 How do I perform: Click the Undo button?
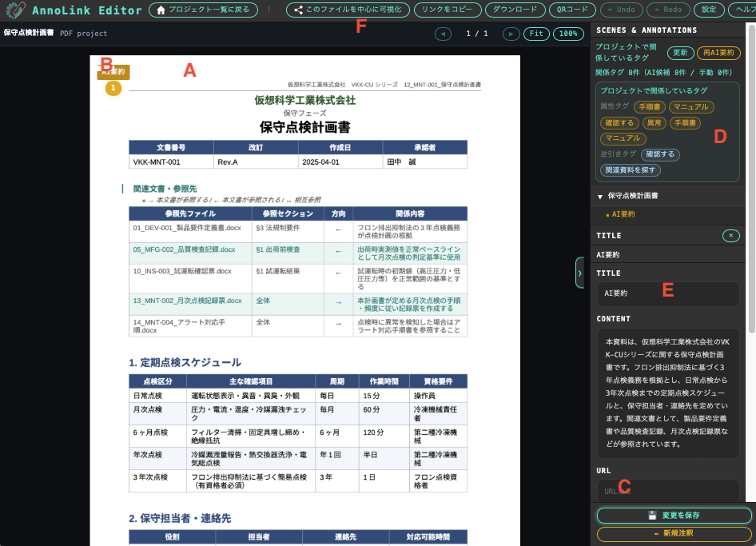[x=621, y=10]
